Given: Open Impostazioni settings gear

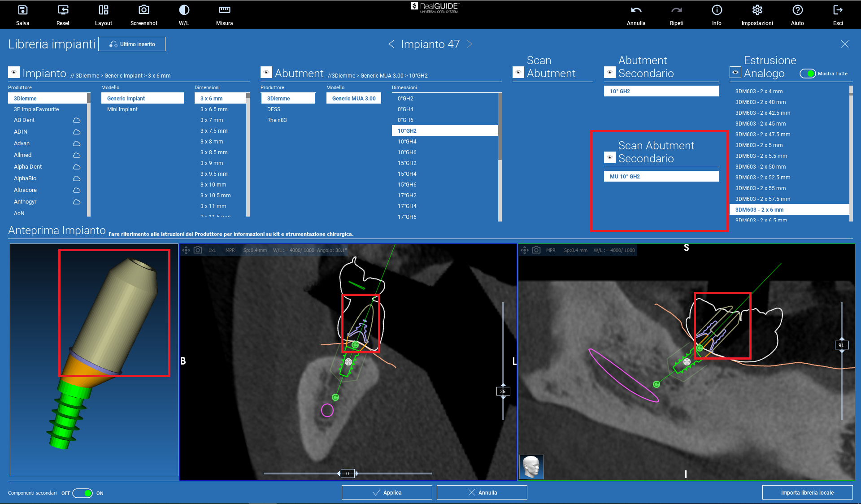Looking at the screenshot, I should click(x=757, y=10).
